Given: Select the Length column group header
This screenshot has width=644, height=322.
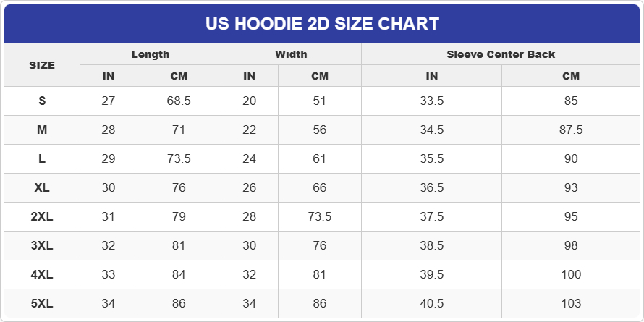Looking at the screenshot, I should (x=151, y=54).
